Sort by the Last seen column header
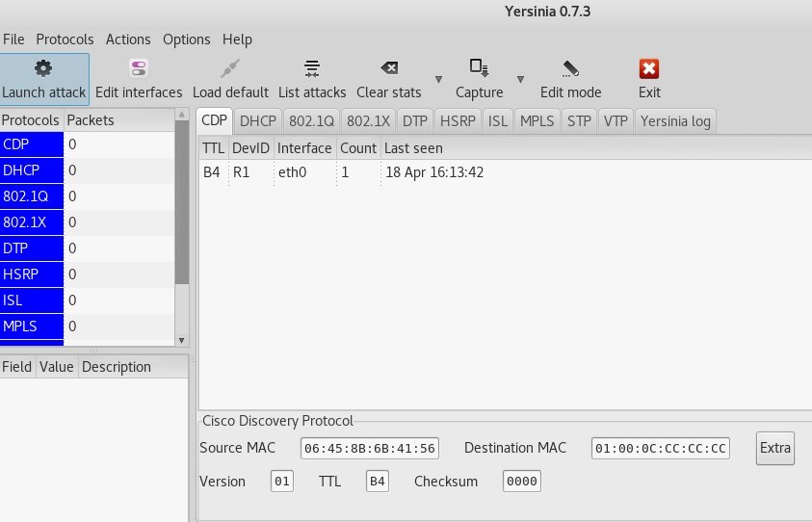Screen dimensions: 812x522 pos(413,148)
